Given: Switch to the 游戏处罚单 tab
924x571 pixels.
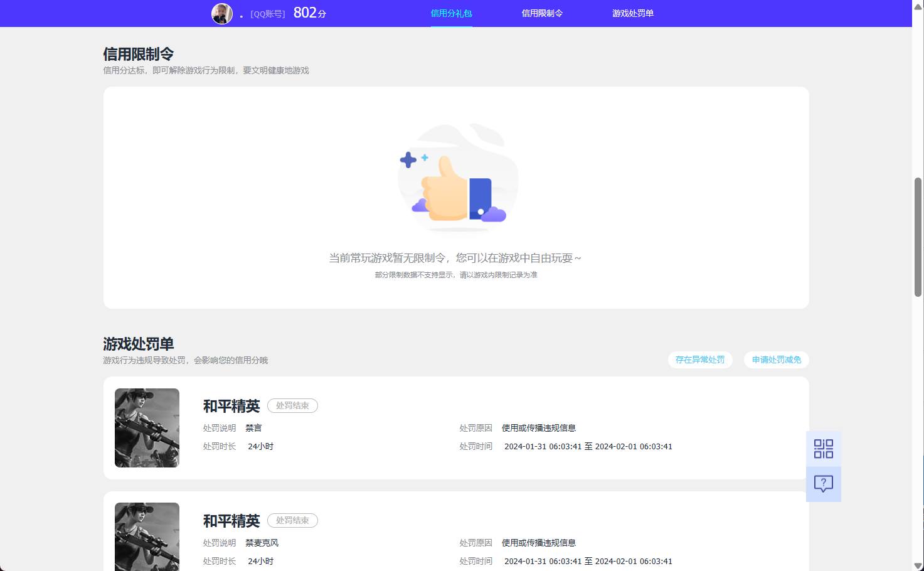Looking at the screenshot, I should click(x=633, y=13).
